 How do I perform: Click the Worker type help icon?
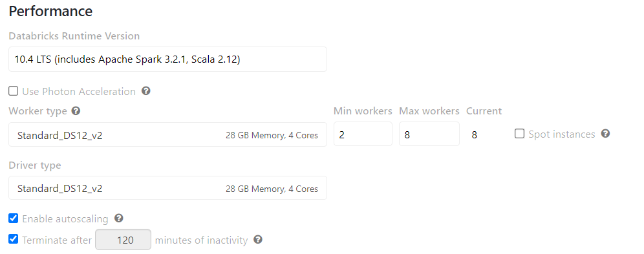(x=76, y=111)
